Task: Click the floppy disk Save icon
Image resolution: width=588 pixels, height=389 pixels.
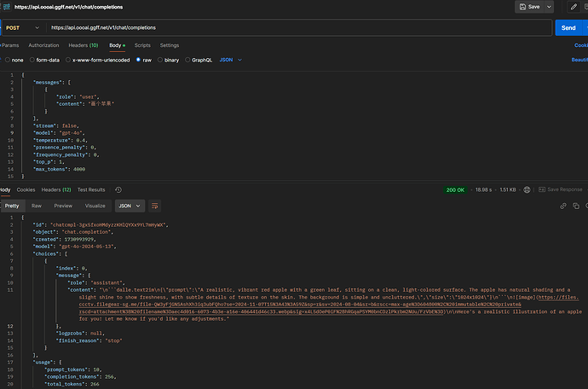Action: (x=522, y=6)
